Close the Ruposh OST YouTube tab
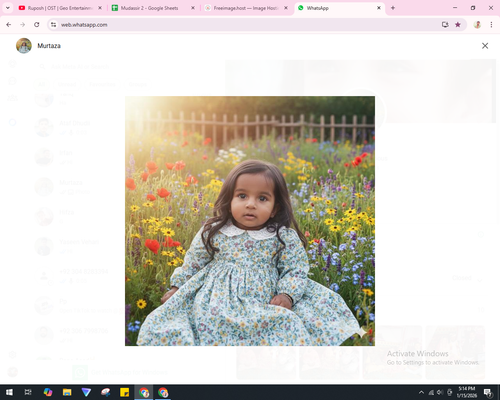 click(100, 8)
